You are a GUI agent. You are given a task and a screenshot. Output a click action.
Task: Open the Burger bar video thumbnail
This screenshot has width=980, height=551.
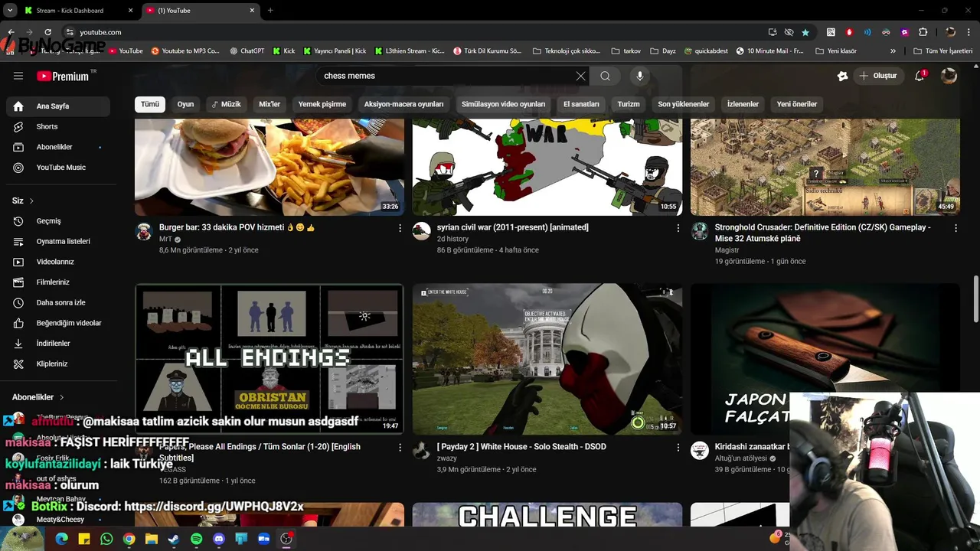coord(269,167)
